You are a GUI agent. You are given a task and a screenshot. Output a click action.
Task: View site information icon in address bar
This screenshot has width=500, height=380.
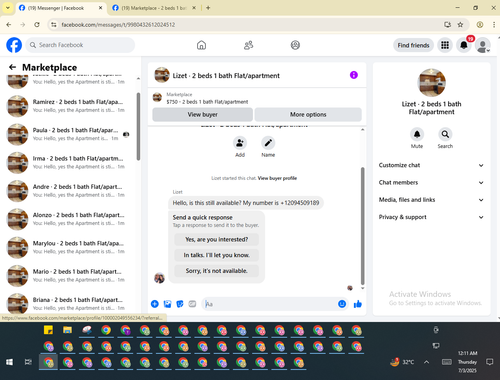pyautogui.click(x=54, y=25)
